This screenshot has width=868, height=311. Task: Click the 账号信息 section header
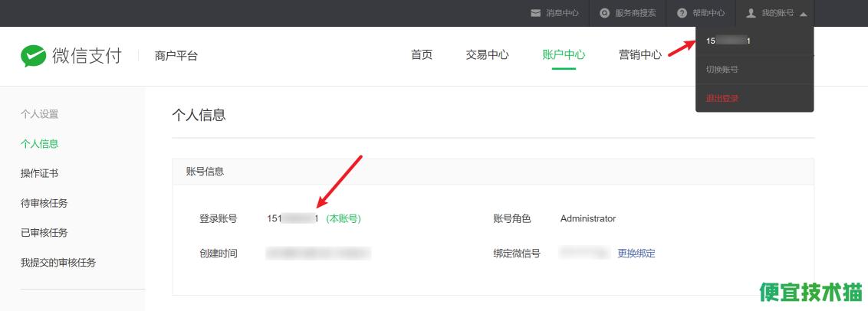[x=205, y=172]
